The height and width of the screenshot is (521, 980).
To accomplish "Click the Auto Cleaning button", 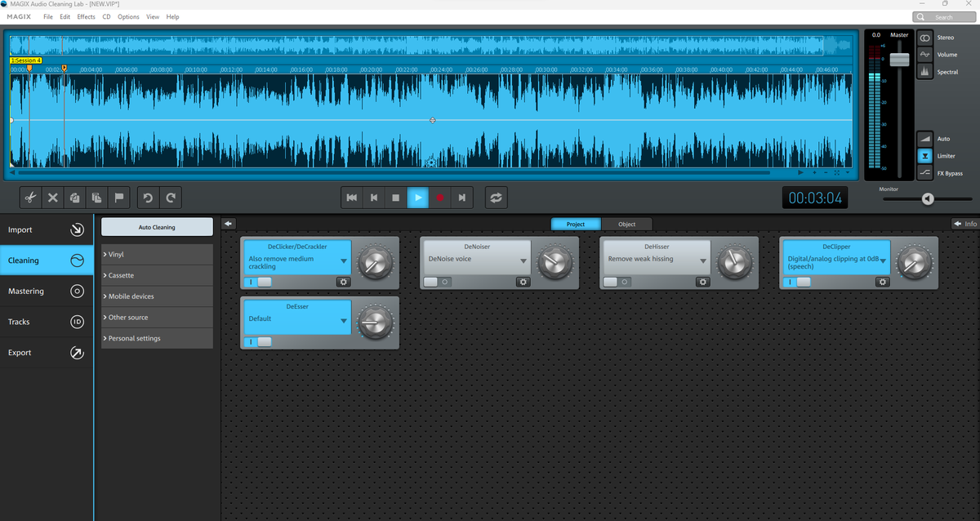I will [x=157, y=227].
